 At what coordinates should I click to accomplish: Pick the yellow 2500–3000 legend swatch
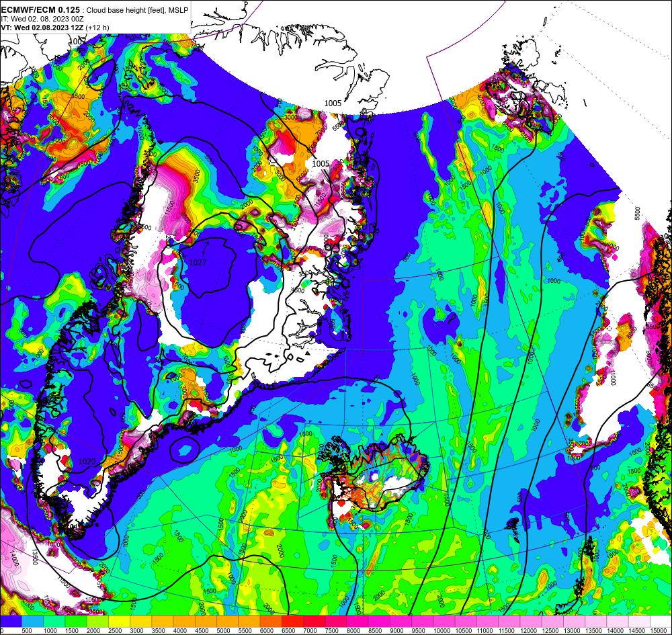[119, 622]
